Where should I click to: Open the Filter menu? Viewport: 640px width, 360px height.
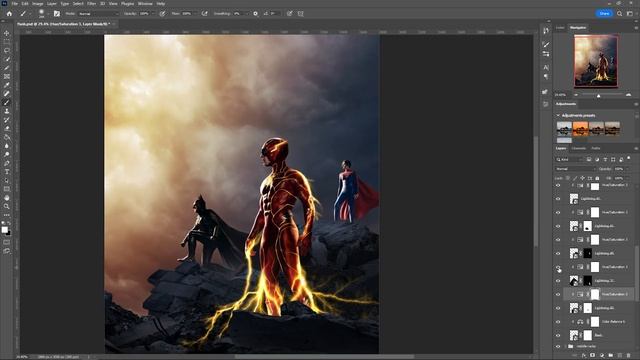click(x=91, y=3)
